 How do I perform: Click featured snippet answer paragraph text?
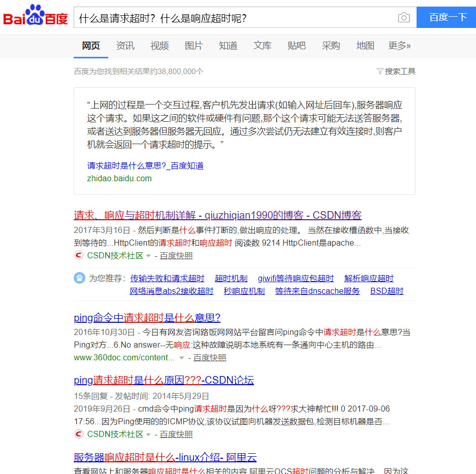click(x=244, y=125)
